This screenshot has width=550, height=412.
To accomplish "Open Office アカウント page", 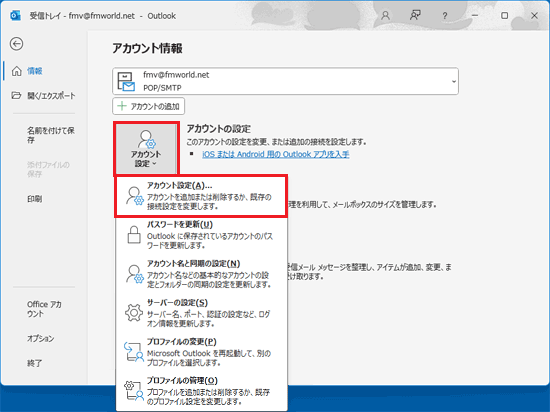I will click(x=44, y=309).
